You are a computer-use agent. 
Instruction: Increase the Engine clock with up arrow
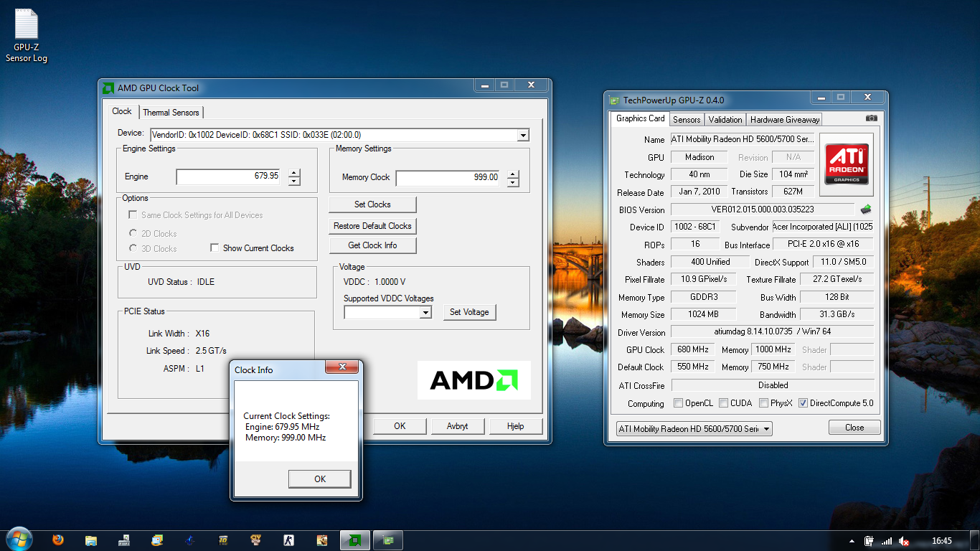tap(294, 172)
